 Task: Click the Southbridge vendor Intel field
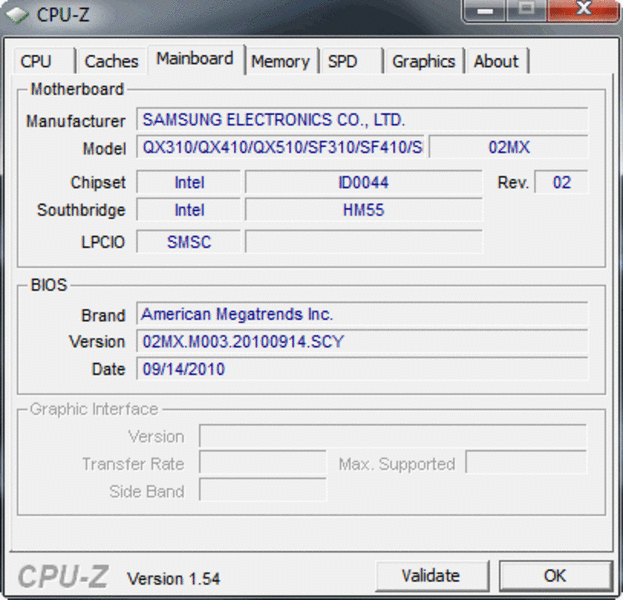tap(189, 209)
